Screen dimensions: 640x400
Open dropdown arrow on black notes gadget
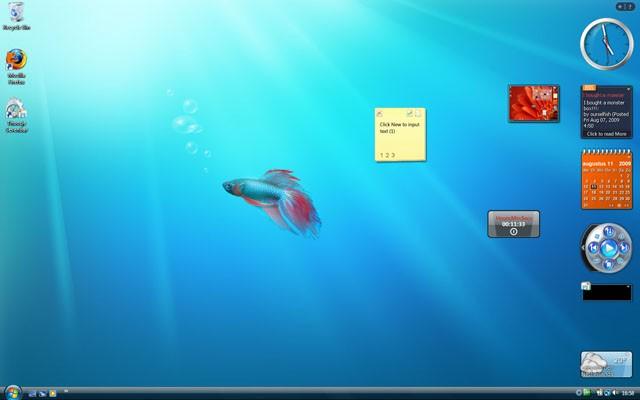(629, 287)
